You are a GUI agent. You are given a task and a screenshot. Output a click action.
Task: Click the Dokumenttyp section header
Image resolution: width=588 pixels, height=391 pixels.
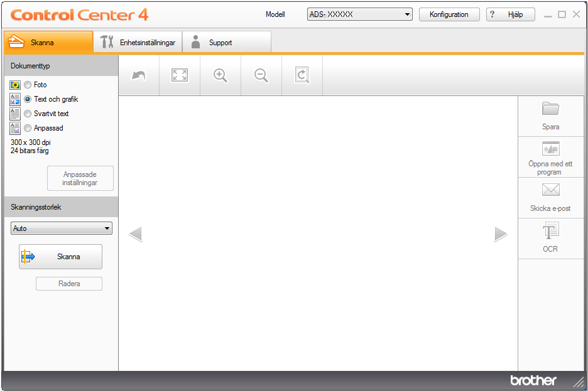(61, 66)
